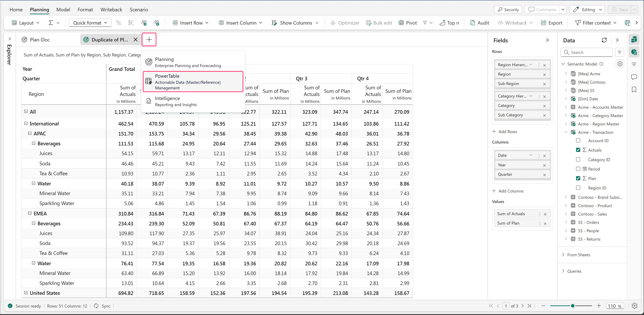The width and height of the screenshot is (644, 315).
Task: Open the Quick format dropdown
Action: point(90,23)
